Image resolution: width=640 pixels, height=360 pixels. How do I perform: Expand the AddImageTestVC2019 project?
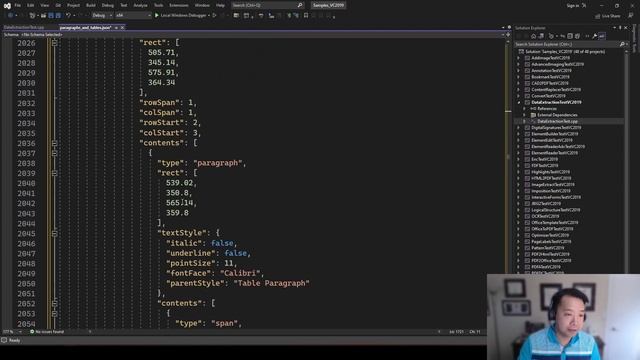point(519,58)
